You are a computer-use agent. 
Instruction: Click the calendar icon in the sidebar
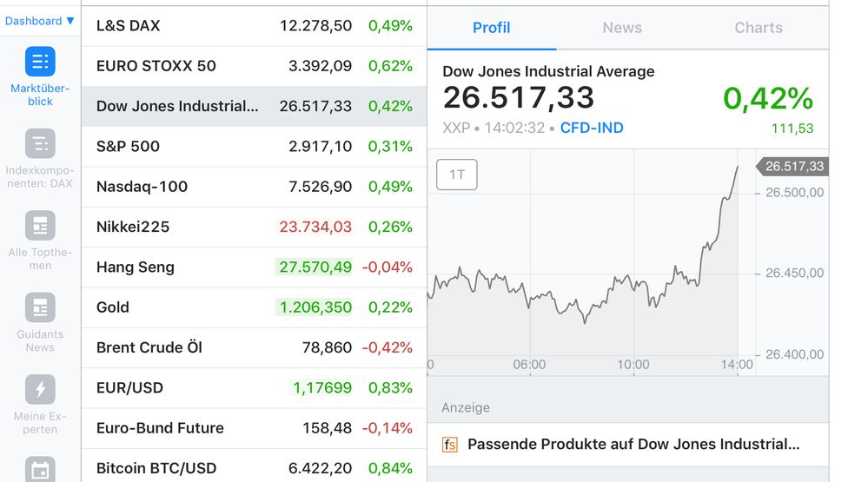coord(40,470)
